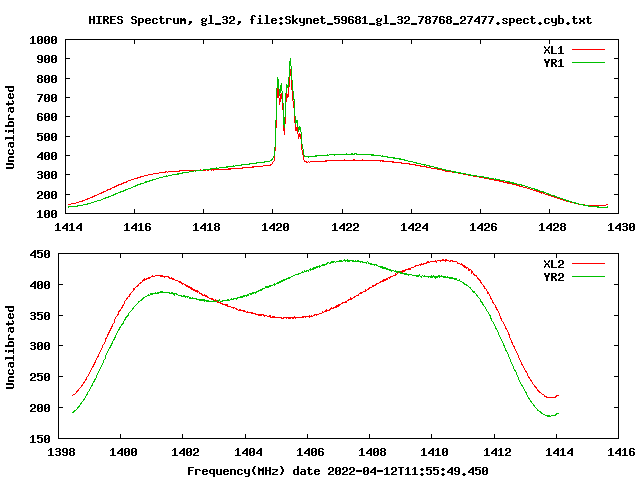Click the red XL1 legend line sample
Viewport: 640px width, 480px height.
coord(588,50)
